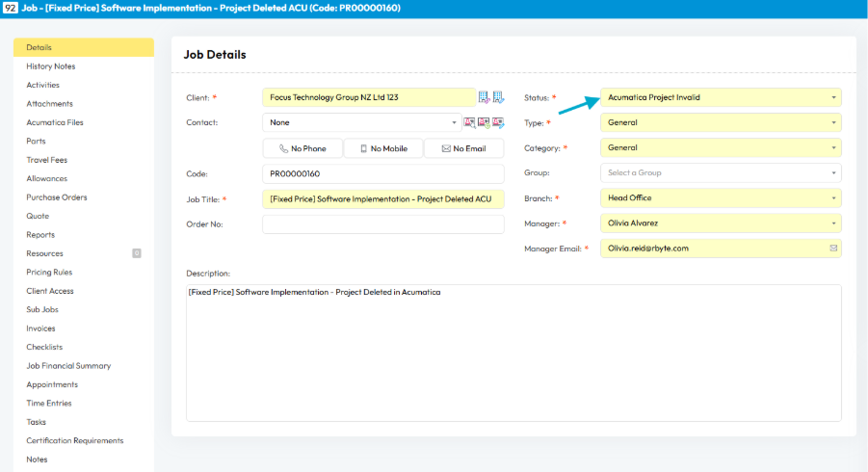Click the middle contact icon after Contact dropdown
The width and height of the screenshot is (868, 472).
484,122
